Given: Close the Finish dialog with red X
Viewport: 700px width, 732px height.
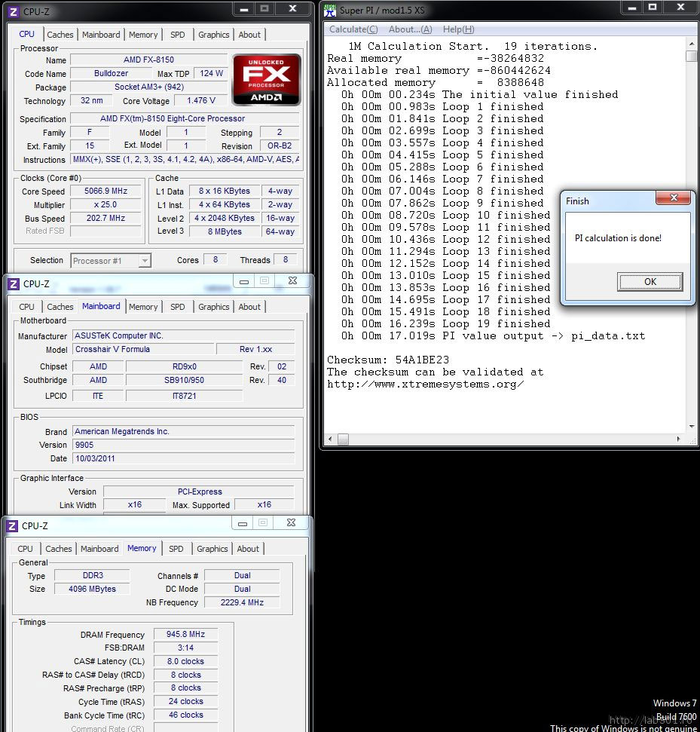Looking at the screenshot, I should point(673,198).
